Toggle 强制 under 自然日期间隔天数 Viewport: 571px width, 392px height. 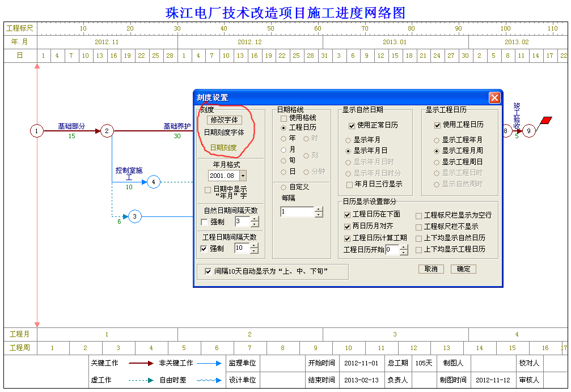click(204, 222)
